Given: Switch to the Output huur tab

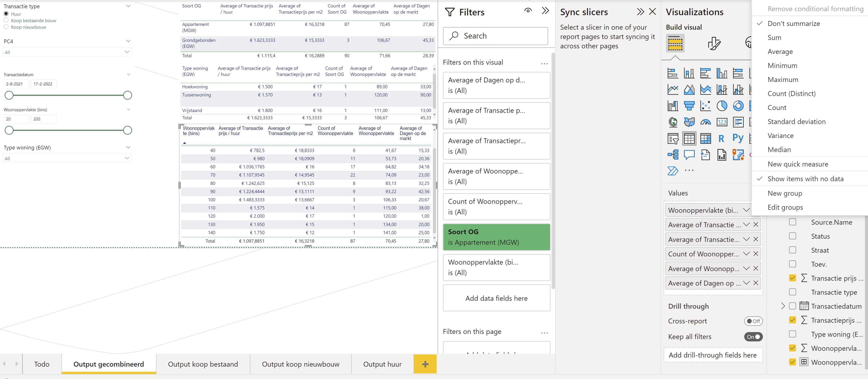Looking at the screenshot, I should pyautogui.click(x=382, y=364).
